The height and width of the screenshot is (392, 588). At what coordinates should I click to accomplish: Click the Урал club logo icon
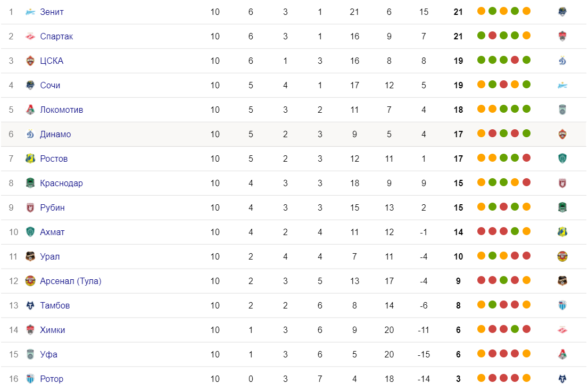click(x=30, y=256)
